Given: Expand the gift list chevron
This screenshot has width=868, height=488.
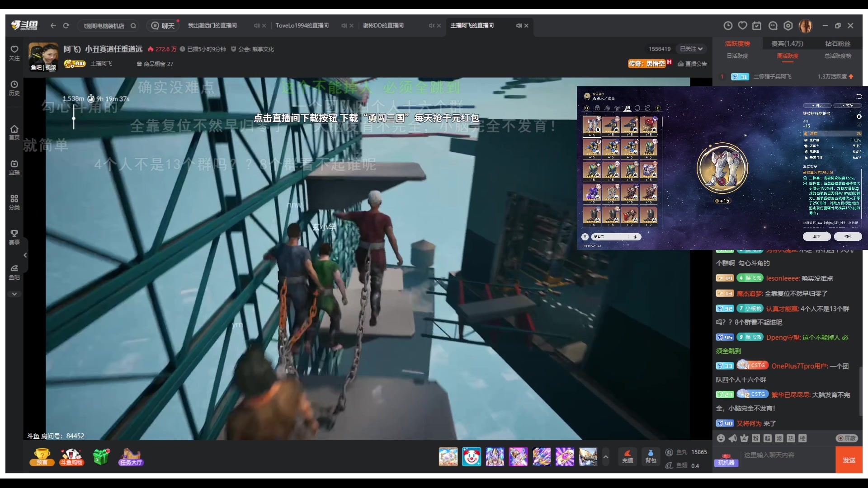Looking at the screenshot, I should tap(606, 457).
